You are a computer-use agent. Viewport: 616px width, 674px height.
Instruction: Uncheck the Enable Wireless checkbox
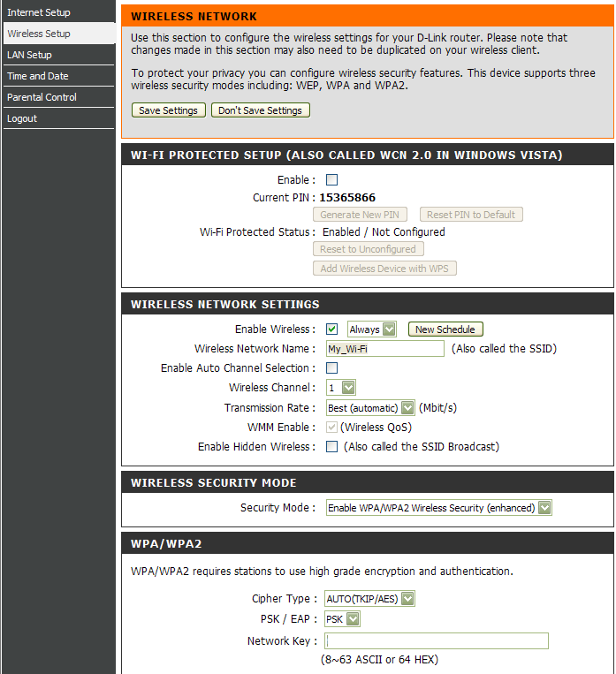(x=331, y=329)
